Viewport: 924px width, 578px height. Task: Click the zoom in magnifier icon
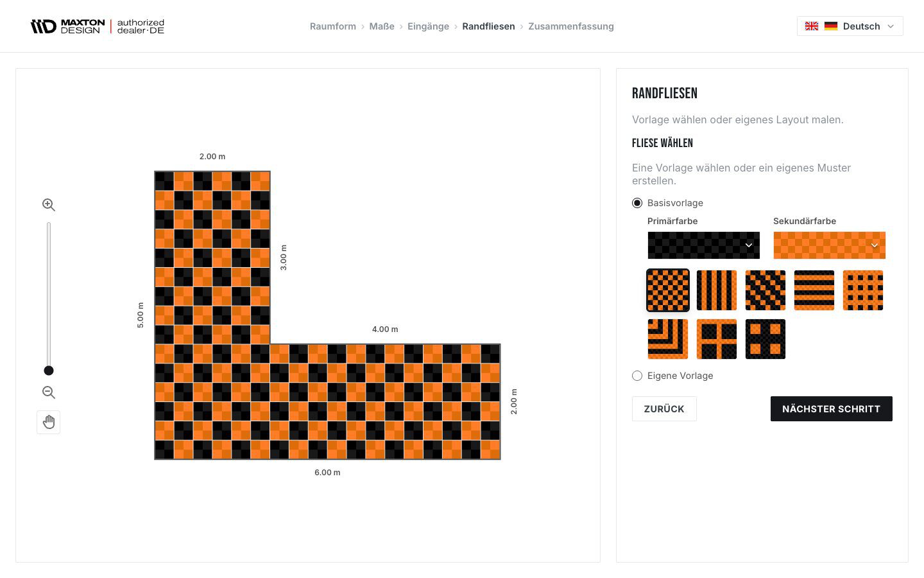[x=49, y=205]
